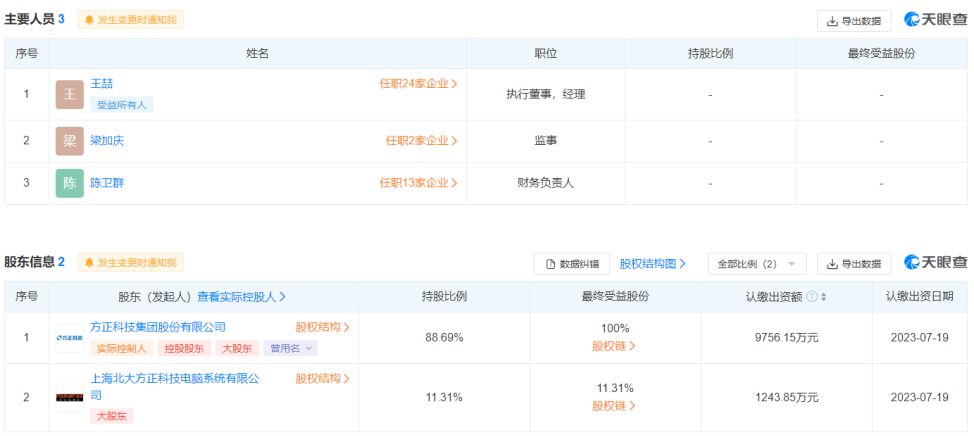Click the avatar icon for 梁加庆
This screenshot has height=436, width=974.
tap(70, 141)
